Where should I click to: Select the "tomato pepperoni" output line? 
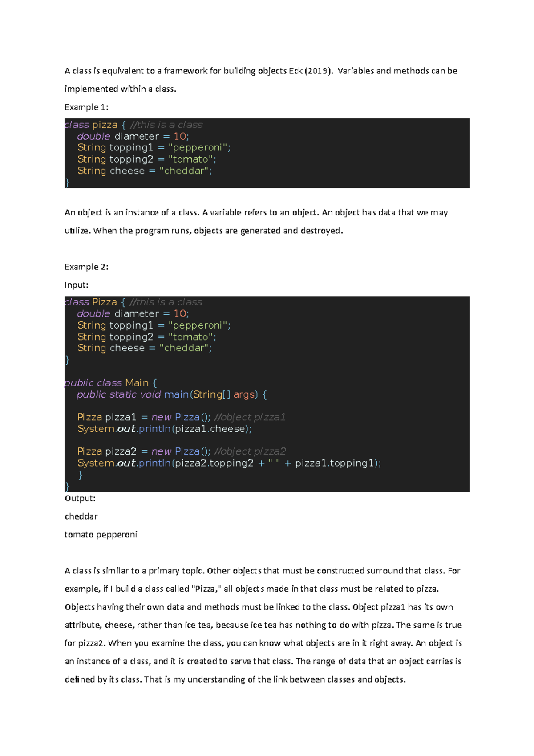tap(101, 535)
